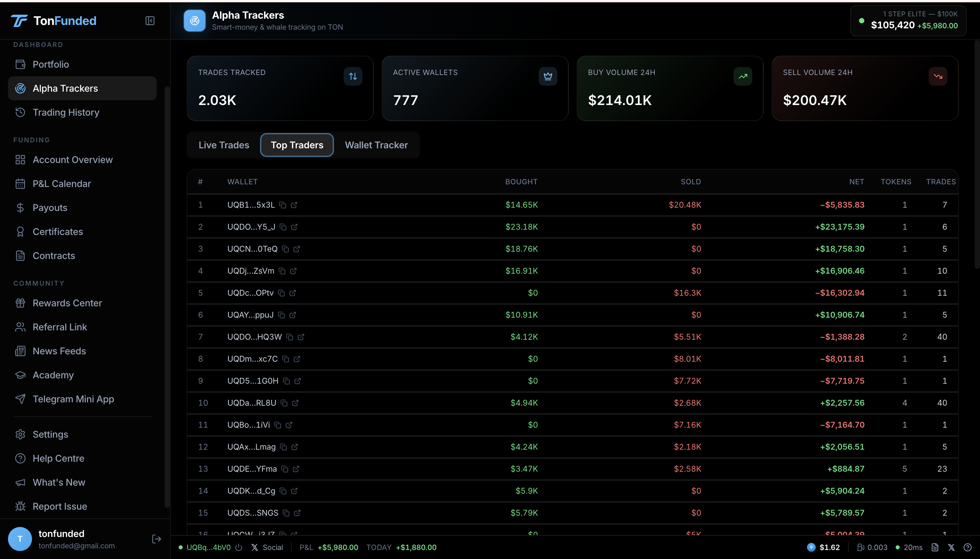Screen dimensions: 980x559
Task: Open Report Issue
Action: pyautogui.click(x=82, y=506)
